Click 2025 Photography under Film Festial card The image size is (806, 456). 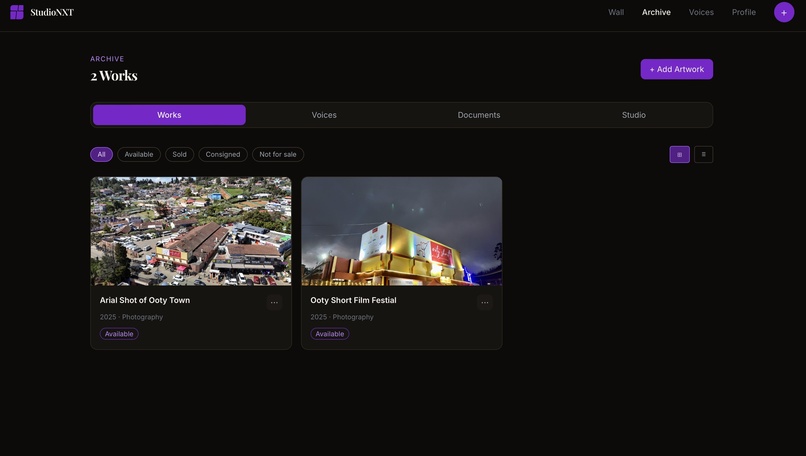[342, 317]
